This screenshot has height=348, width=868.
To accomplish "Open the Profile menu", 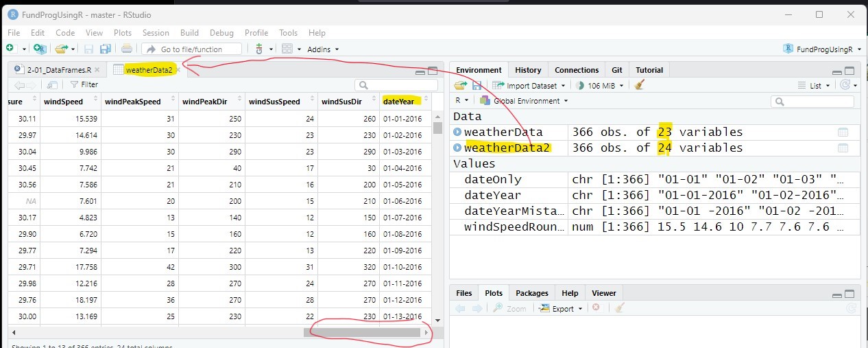I will point(256,32).
